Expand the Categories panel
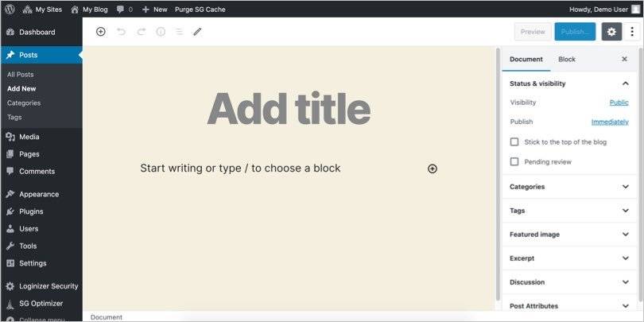 pyautogui.click(x=626, y=187)
